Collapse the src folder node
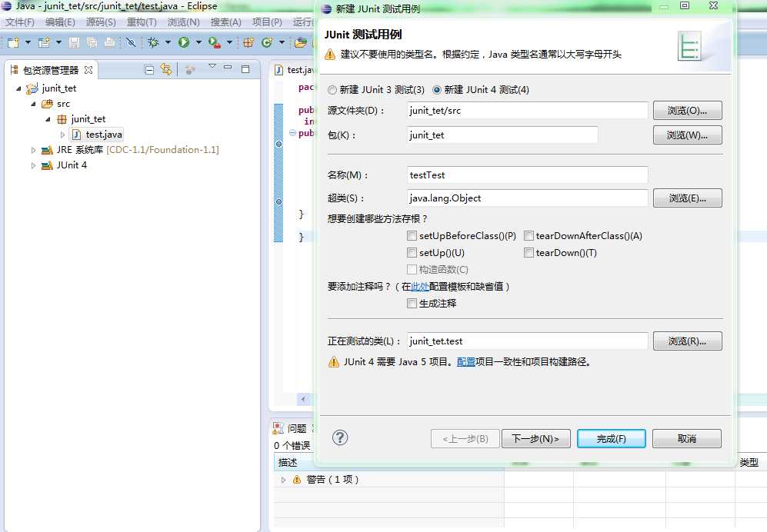Viewport: 767px width, 532px height. click(33, 104)
